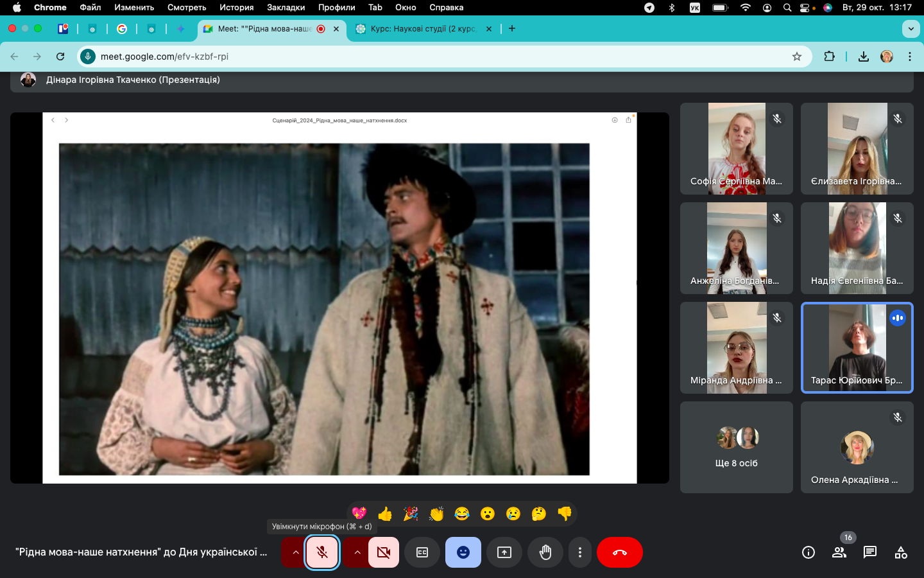Open more options three-dot menu
The image size is (924, 578).
[580, 552]
